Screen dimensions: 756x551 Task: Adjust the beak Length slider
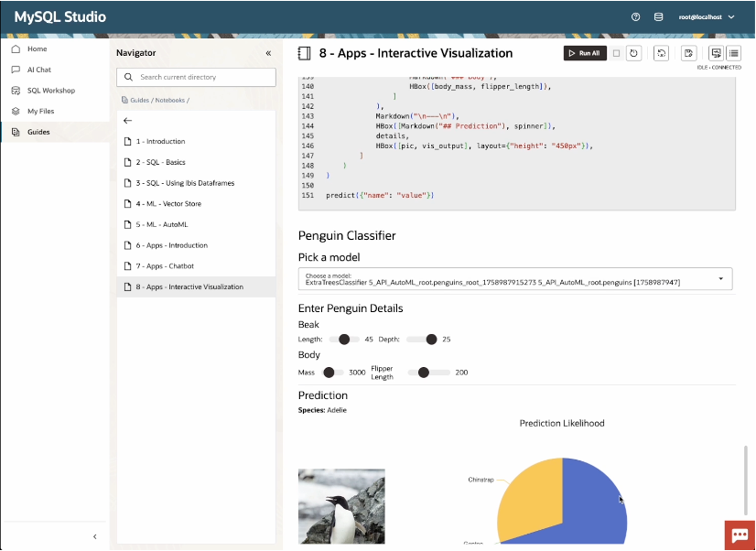[x=344, y=340]
